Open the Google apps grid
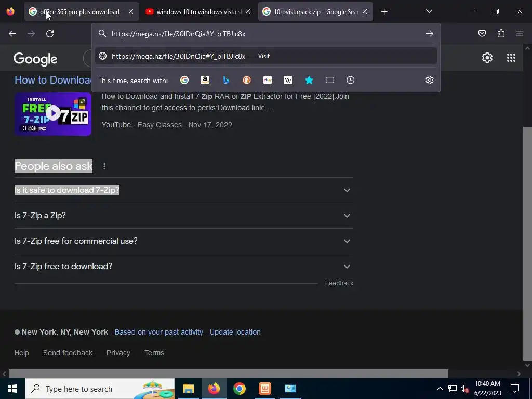Screen dimensions: 532x399 [511, 58]
